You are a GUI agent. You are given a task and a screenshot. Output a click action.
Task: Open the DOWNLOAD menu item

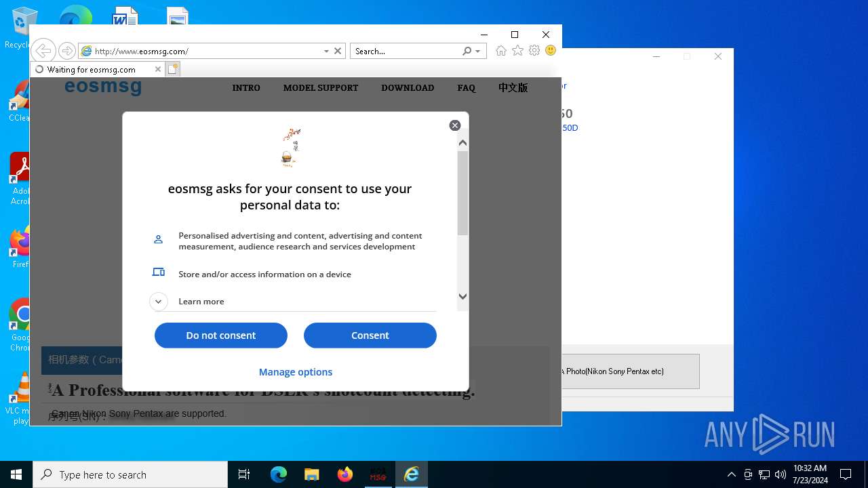[x=408, y=87]
